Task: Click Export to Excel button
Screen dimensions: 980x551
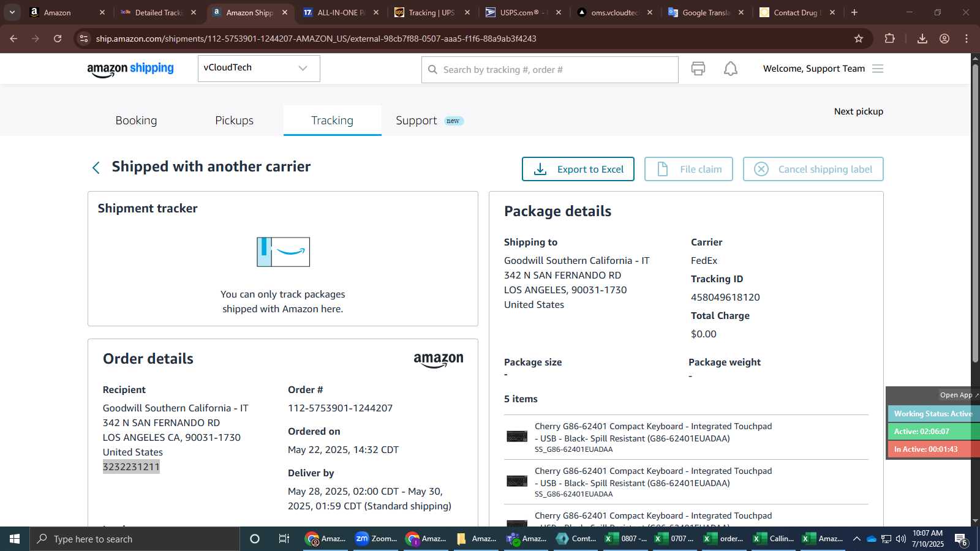Action: pos(578,169)
